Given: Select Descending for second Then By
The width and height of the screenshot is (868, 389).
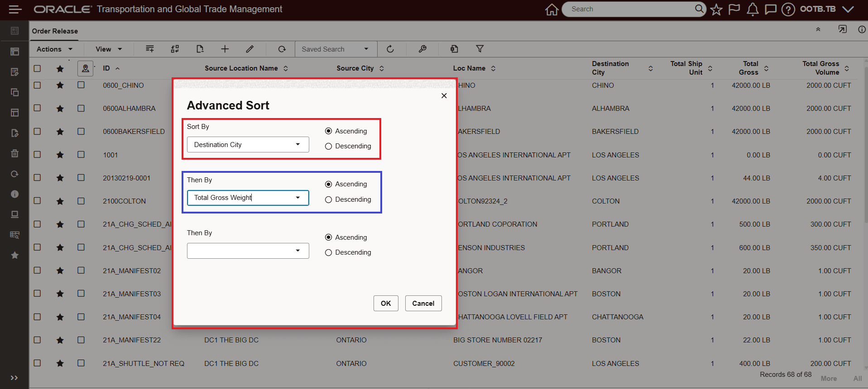Looking at the screenshot, I should pos(328,252).
